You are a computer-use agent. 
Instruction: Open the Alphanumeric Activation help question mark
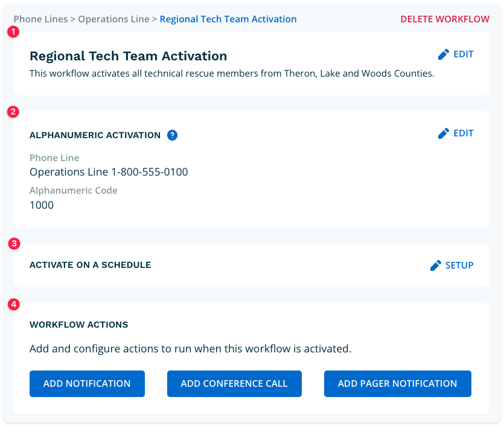(172, 135)
